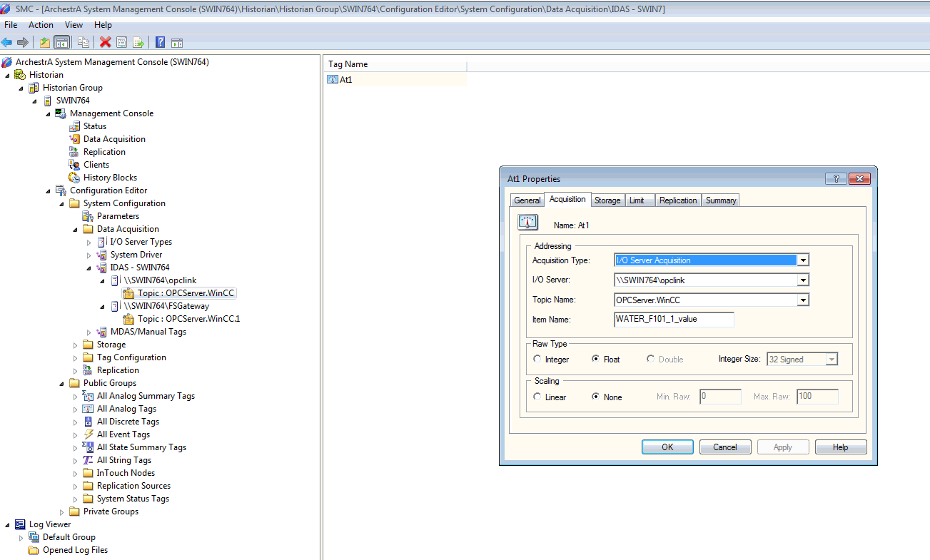Click the Cancel button
The width and height of the screenshot is (930, 560).
(x=724, y=447)
